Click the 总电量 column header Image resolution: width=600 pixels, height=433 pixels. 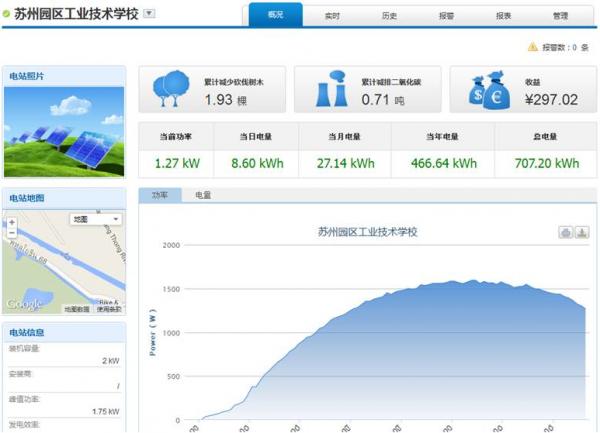pos(545,137)
